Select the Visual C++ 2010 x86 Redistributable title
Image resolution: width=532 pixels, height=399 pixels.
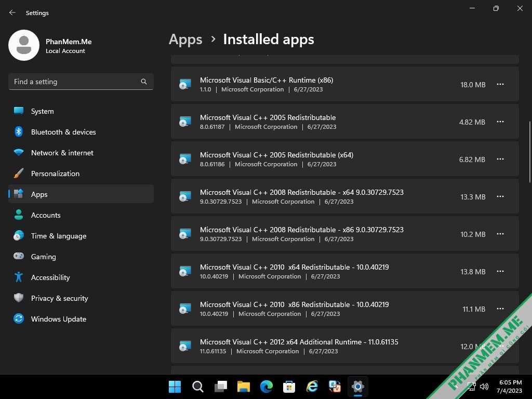(294, 304)
